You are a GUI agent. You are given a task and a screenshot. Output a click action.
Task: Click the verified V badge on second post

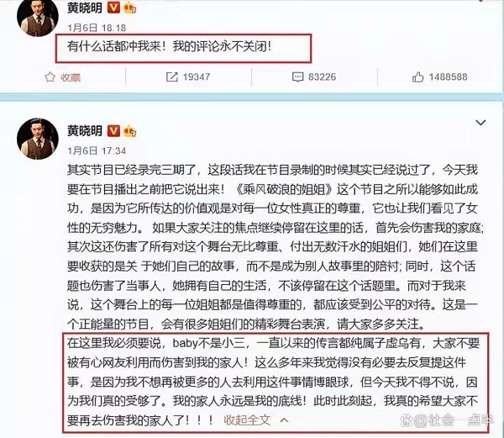[113, 131]
